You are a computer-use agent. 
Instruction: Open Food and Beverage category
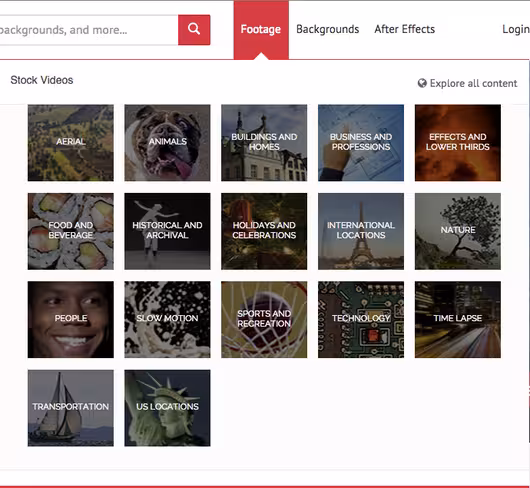pos(71,231)
